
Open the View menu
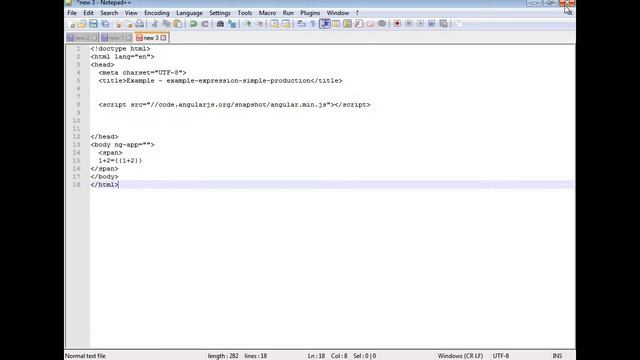click(x=131, y=13)
